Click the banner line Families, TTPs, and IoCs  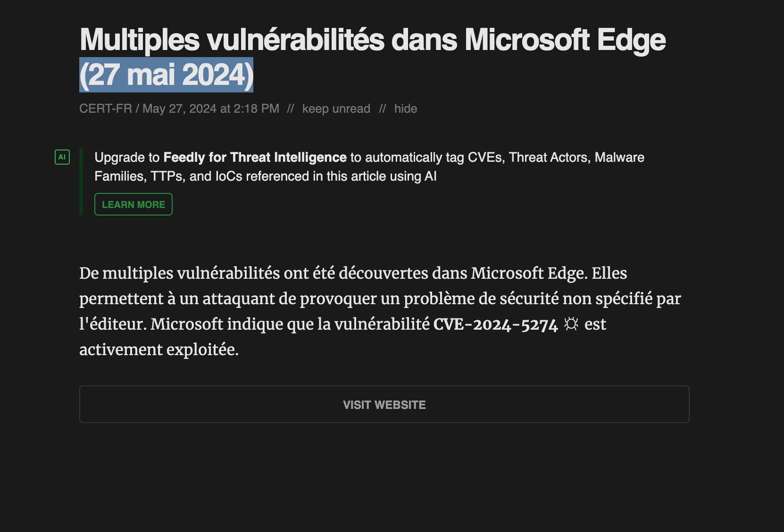pyautogui.click(x=266, y=176)
